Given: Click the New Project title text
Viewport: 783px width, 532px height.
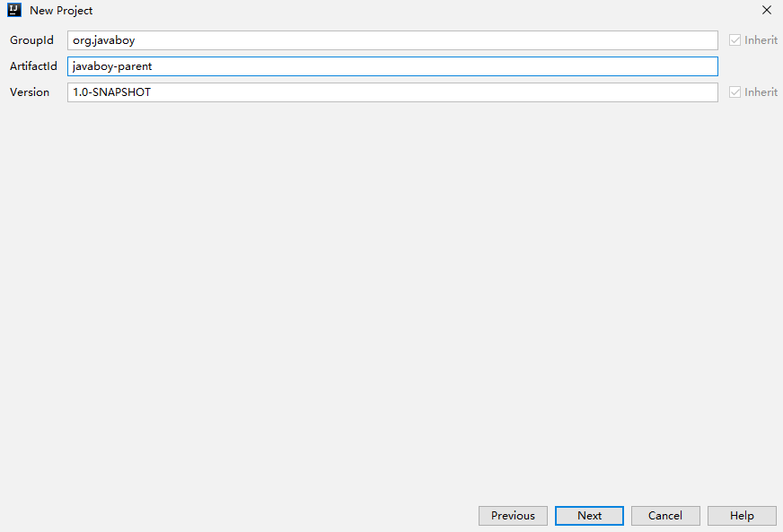Looking at the screenshot, I should (x=61, y=11).
